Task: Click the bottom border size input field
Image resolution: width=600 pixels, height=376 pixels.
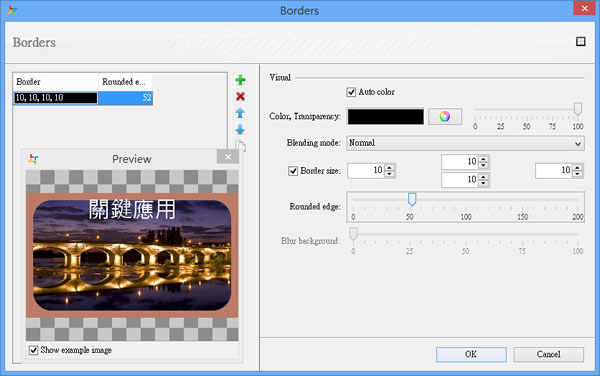Action: pos(460,180)
